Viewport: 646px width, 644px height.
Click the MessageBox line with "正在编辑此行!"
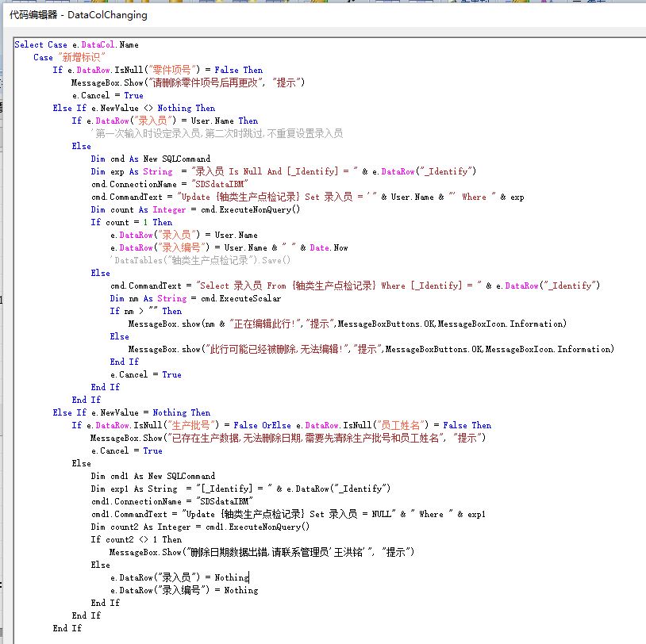348,324
